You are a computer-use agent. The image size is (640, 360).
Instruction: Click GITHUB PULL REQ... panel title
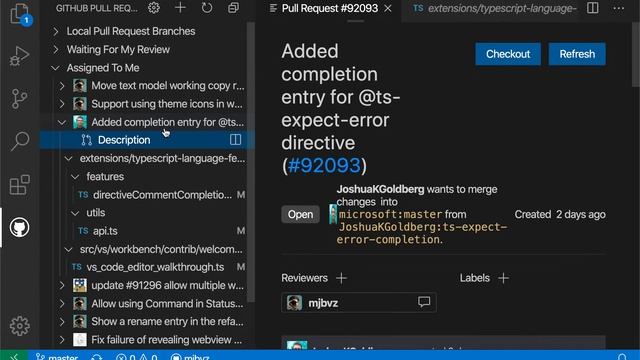[97, 8]
